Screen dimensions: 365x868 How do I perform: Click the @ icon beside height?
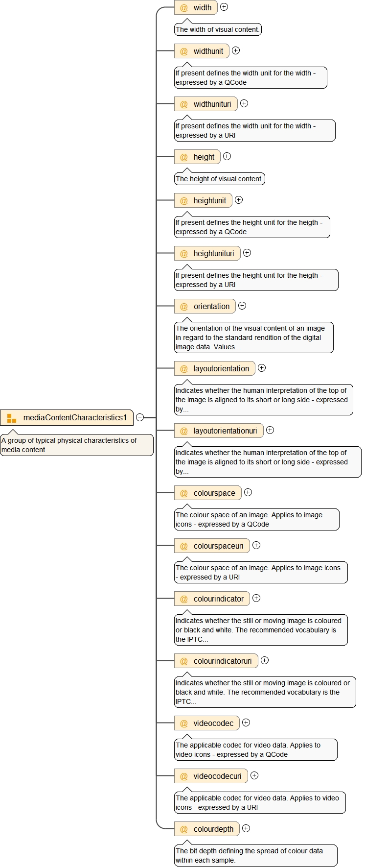point(184,157)
